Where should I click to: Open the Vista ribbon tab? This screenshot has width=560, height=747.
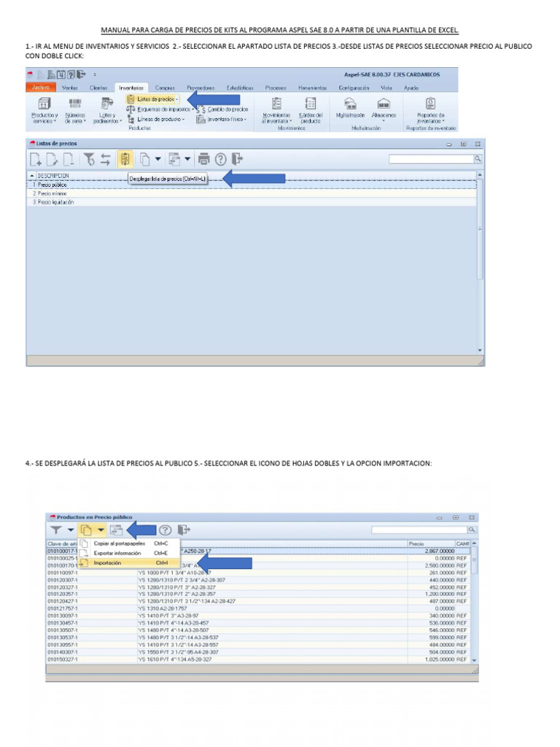click(x=386, y=88)
